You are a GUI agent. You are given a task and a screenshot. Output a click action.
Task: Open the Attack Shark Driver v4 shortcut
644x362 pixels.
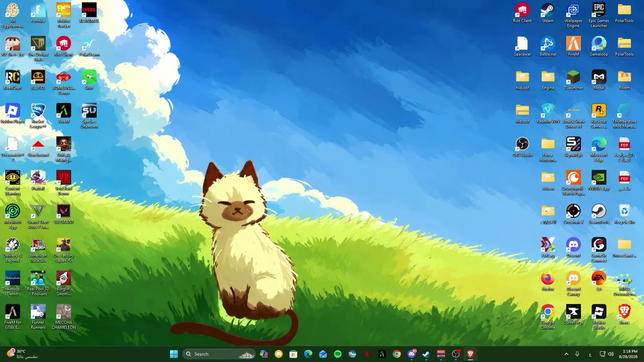pyautogui.click(x=573, y=116)
